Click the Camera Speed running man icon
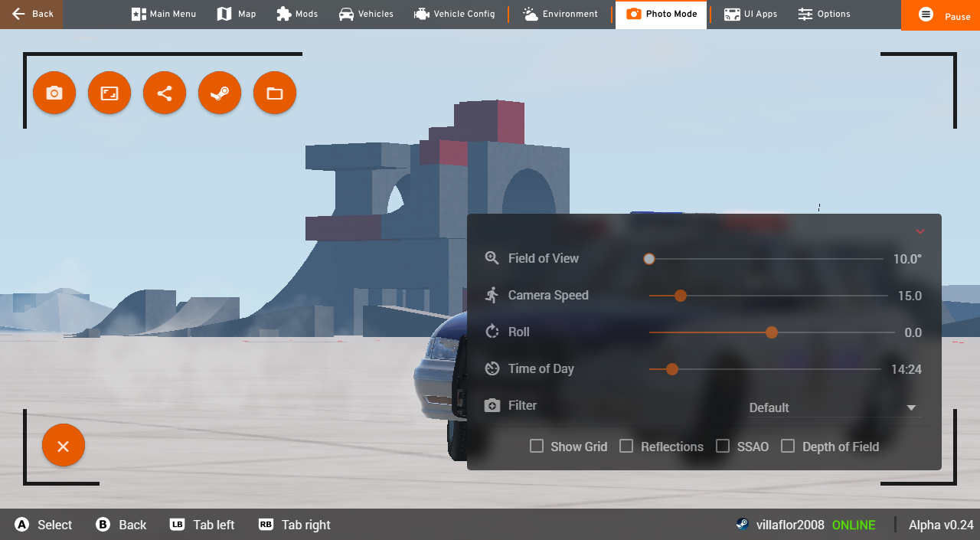 click(492, 295)
